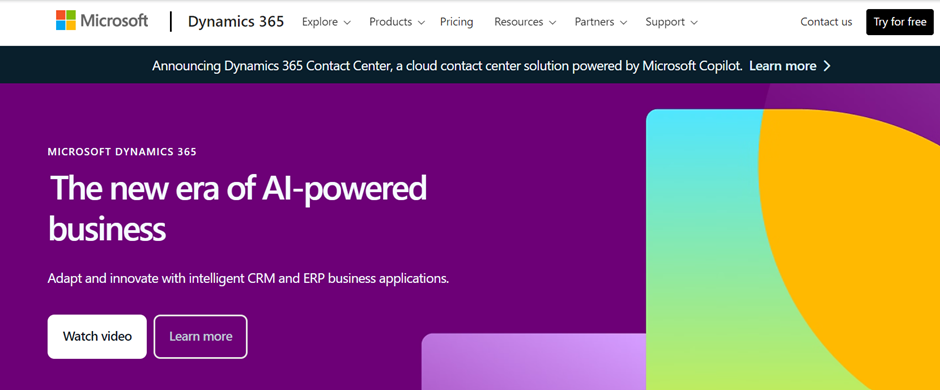Click the MICROSOFT DYNAMICS 365 eyebrow label
The height and width of the screenshot is (390, 940).
pos(122,152)
